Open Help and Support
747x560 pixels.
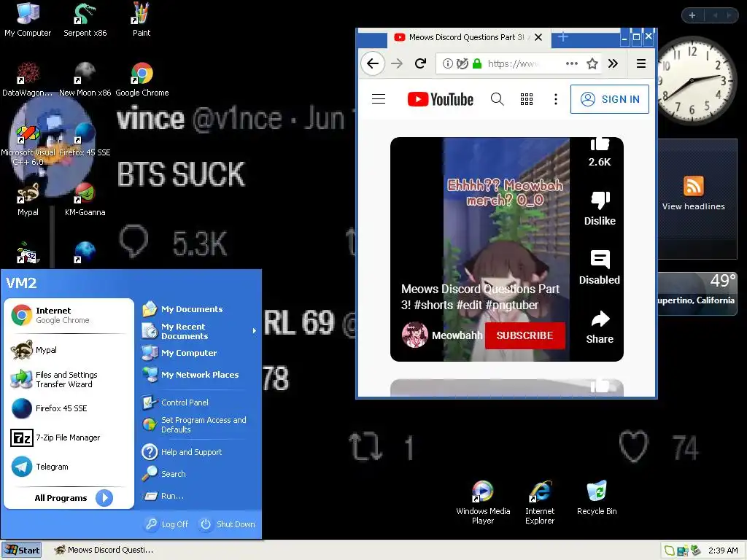click(199, 452)
